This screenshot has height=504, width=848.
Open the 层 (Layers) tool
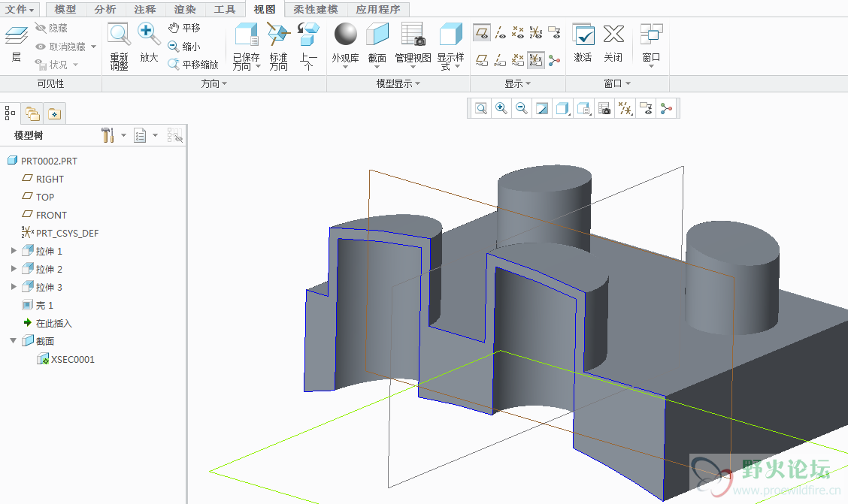click(17, 44)
